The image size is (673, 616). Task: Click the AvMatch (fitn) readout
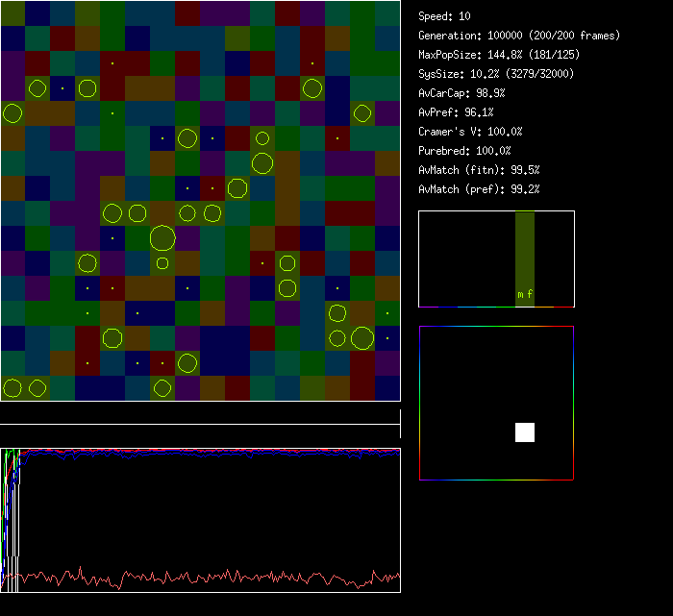pyautogui.click(x=479, y=170)
